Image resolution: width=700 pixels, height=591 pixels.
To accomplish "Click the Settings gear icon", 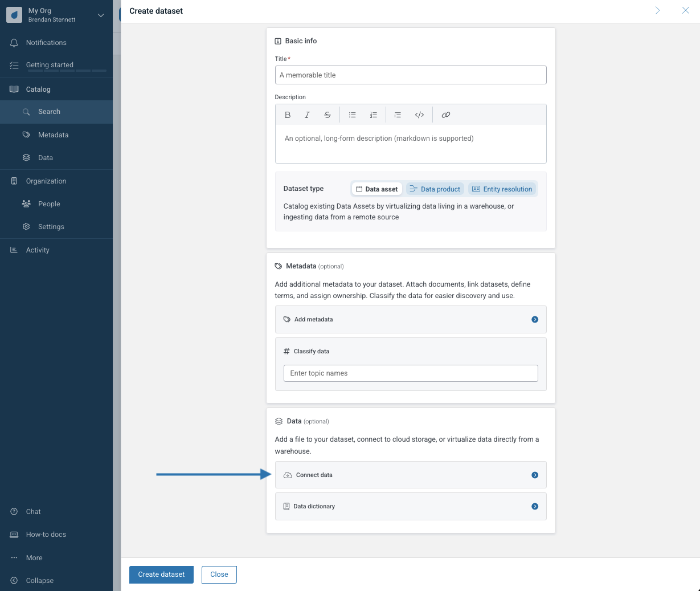I will coord(26,227).
